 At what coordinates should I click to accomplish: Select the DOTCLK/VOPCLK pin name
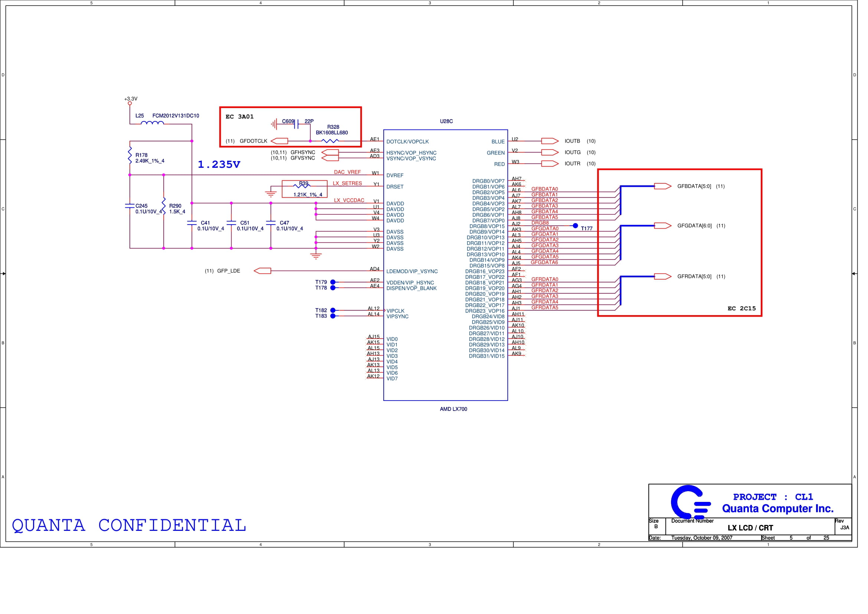408,142
